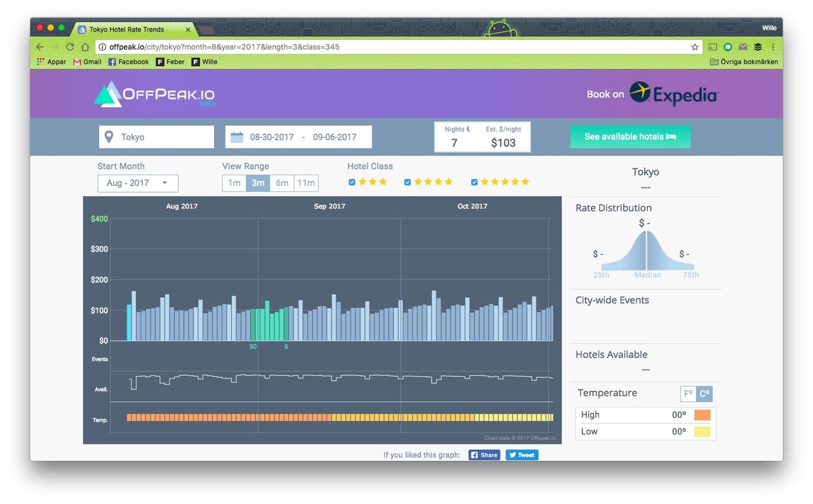The image size is (813, 504).
Task: Click the orange High temperature swatch
Action: coord(702,415)
